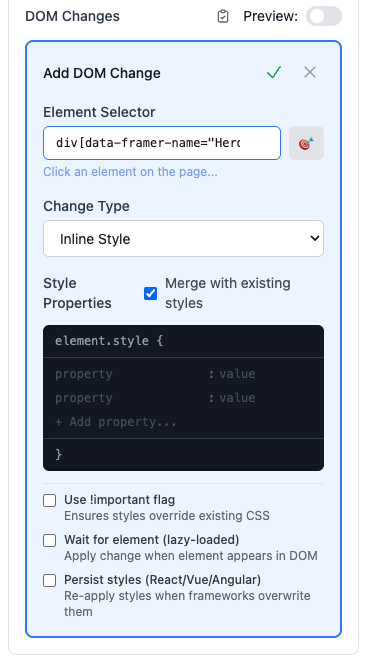Uncheck Merge with existing styles
This screenshot has height=667, width=369.
150,294
